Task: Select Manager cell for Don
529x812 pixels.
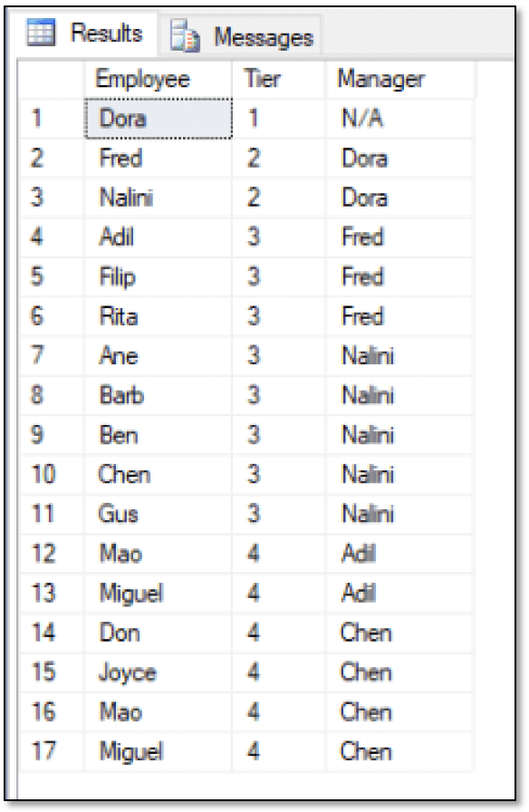Action: click(x=399, y=633)
